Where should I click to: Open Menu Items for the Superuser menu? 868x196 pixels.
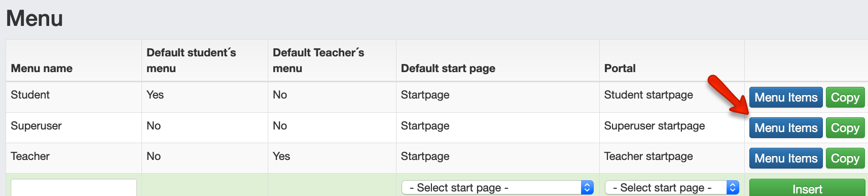pos(786,128)
